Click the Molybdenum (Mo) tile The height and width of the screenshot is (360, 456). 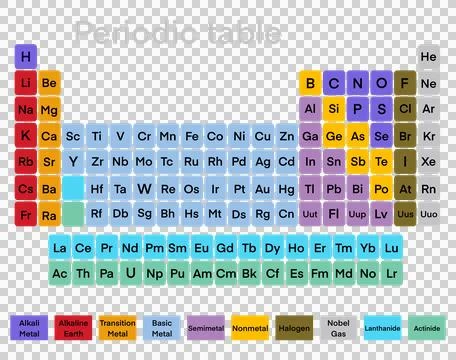click(x=144, y=162)
